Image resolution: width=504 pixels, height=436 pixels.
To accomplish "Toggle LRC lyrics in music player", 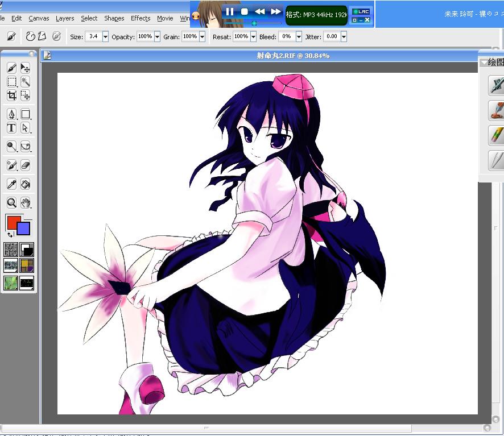I will click(361, 11).
